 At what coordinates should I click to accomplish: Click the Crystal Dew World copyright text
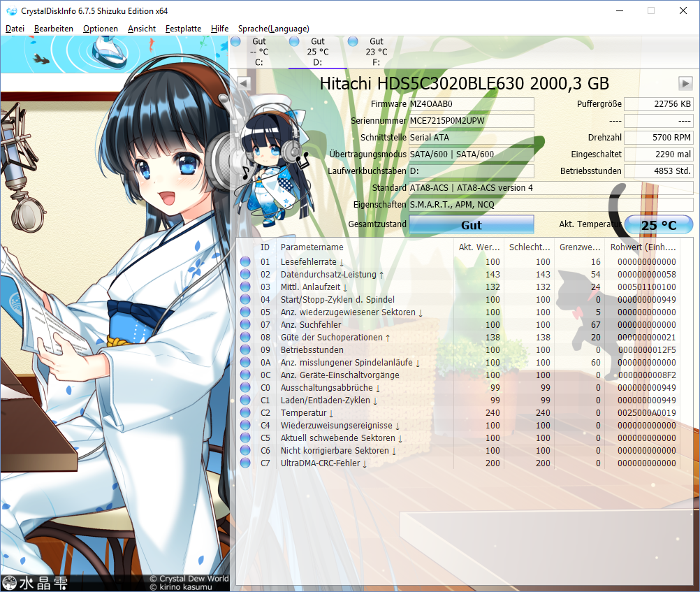(189, 579)
